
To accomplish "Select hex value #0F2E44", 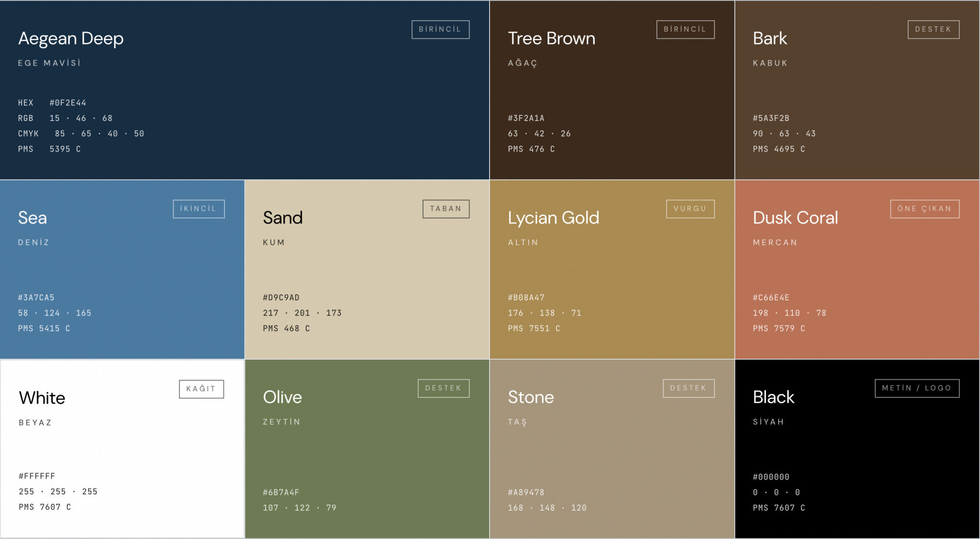I will [x=68, y=103].
